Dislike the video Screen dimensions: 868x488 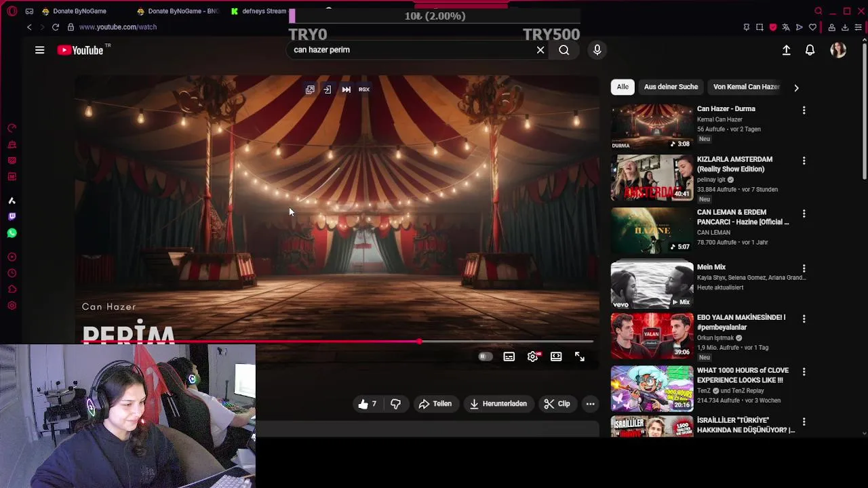coord(395,404)
